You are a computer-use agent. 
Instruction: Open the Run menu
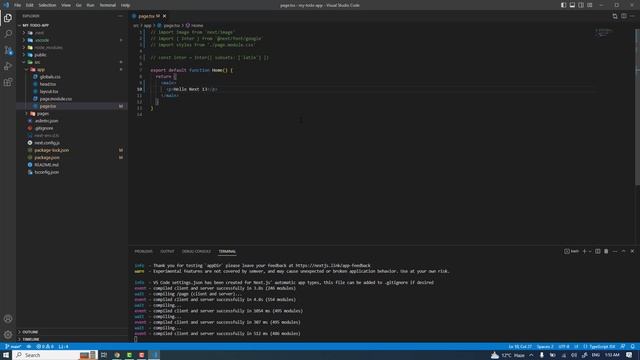click(x=91, y=5)
